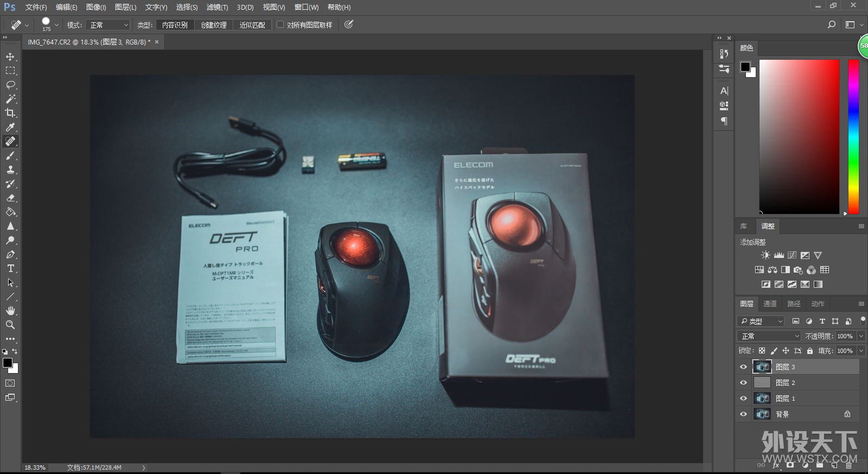Screen dimensions: 868x474
Task: Choose 近似匹配 type button
Action: coord(252,25)
